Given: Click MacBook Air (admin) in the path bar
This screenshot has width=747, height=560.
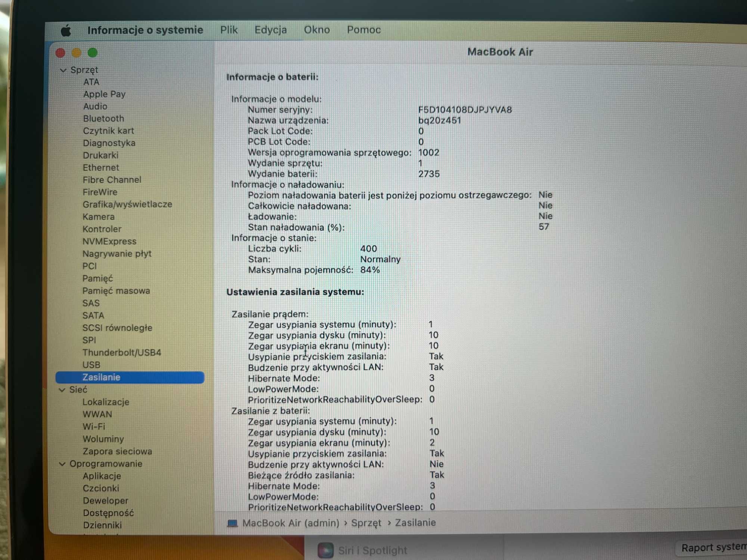Looking at the screenshot, I should pos(291,523).
